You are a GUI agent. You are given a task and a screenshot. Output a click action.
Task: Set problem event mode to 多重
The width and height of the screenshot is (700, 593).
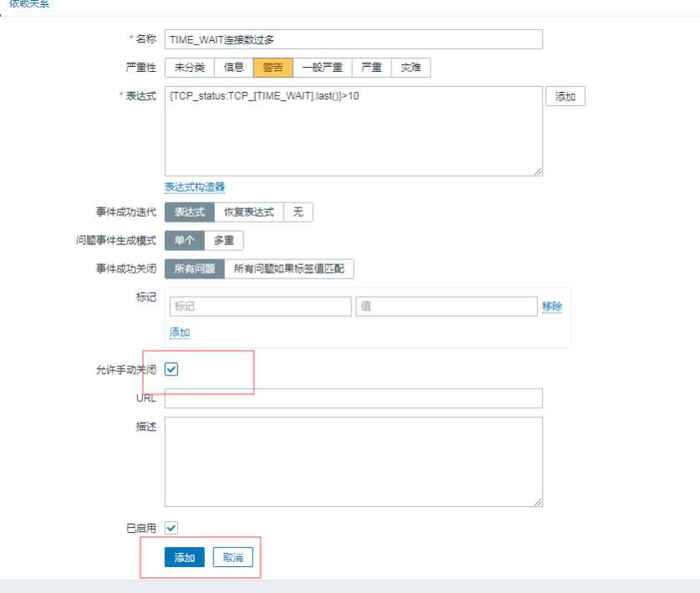tap(223, 241)
